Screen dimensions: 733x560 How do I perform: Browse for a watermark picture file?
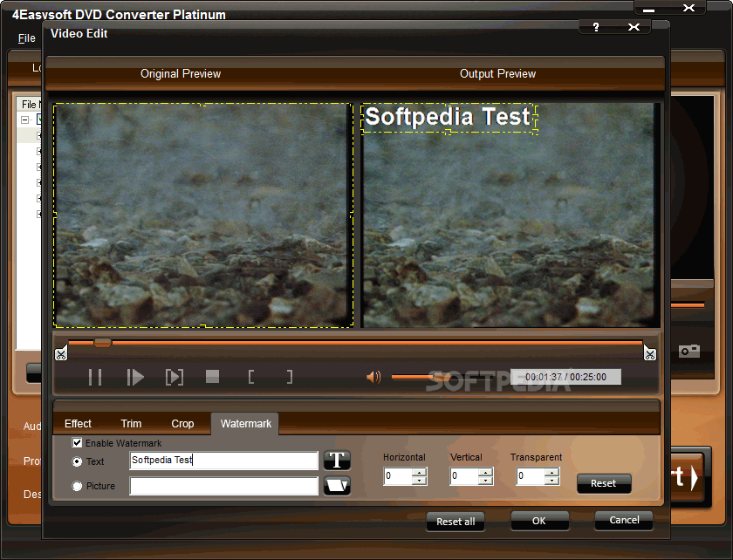[337, 486]
